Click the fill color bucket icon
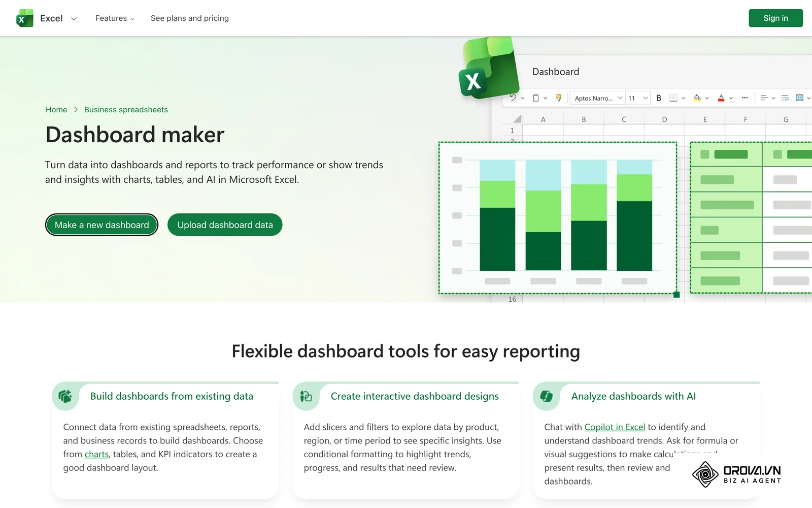The image size is (812, 508). coord(697,98)
